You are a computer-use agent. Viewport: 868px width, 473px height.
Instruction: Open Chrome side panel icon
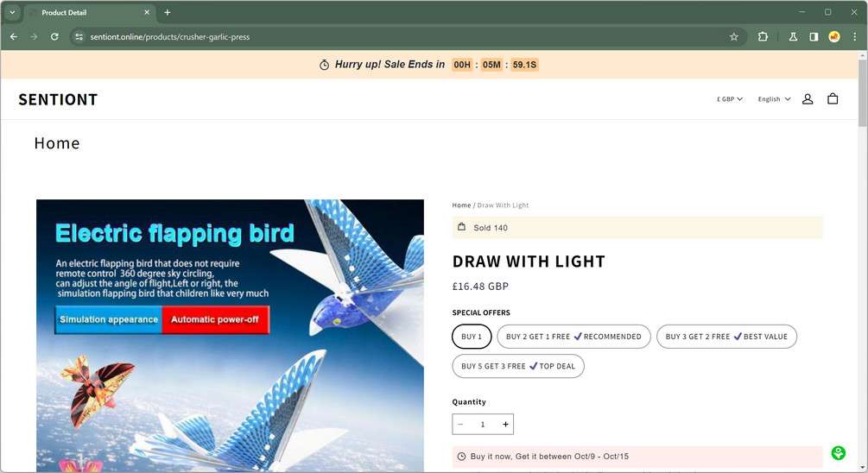click(x=814, y=37)
